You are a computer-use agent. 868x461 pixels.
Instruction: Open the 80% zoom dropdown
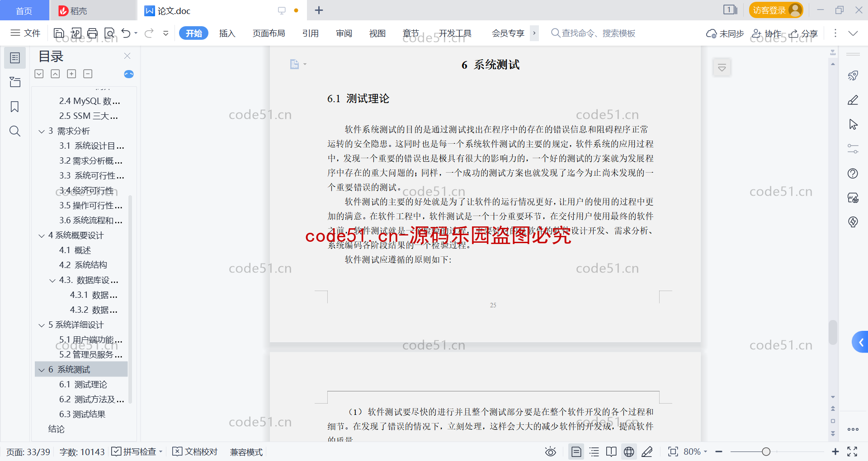[x=695, y=452]
